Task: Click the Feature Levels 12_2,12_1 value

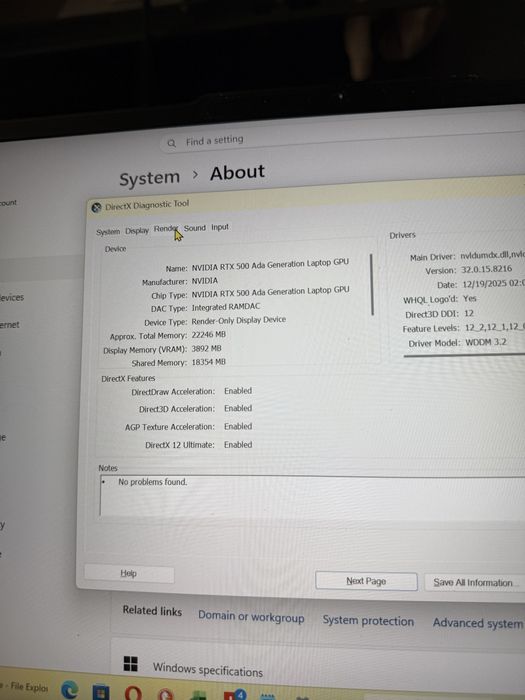Action: pos(495,327)
